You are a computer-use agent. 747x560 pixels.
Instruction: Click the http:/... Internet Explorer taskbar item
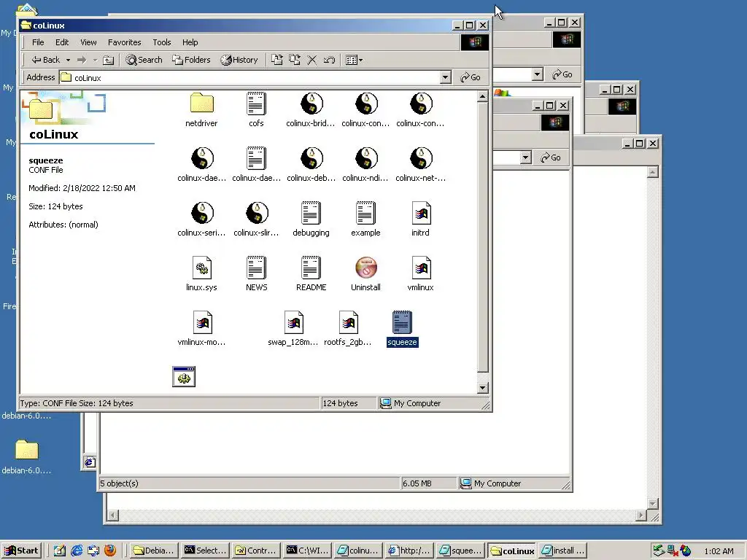409,551
